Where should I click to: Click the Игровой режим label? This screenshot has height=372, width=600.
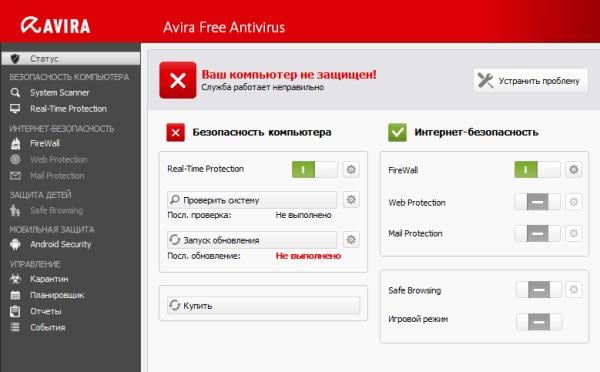(418, 319)
